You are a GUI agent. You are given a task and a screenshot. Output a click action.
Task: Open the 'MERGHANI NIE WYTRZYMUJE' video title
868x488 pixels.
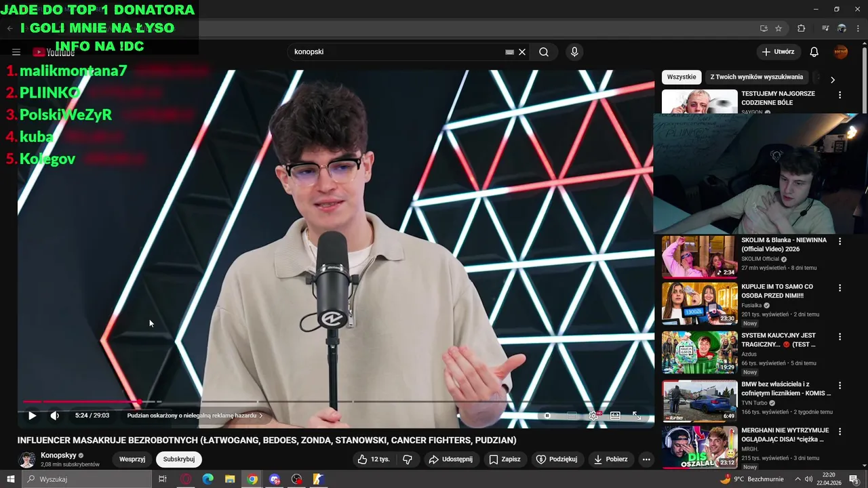click(785, 434)
